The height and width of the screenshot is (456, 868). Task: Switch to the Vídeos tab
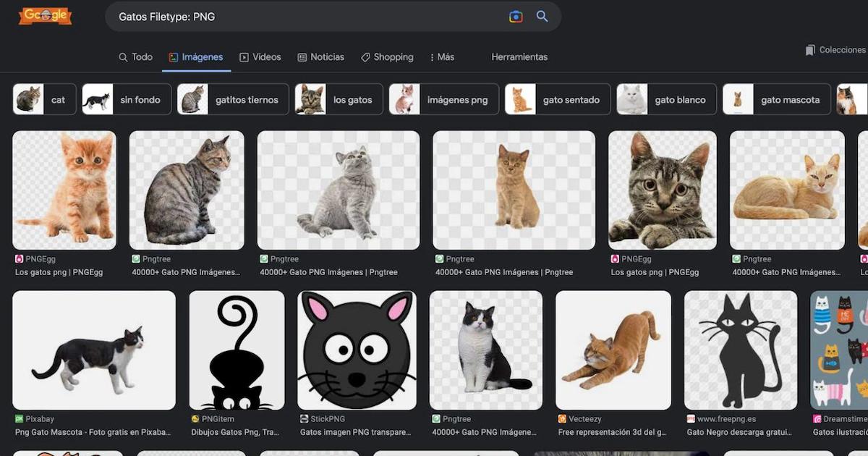[x=260, y=57]
